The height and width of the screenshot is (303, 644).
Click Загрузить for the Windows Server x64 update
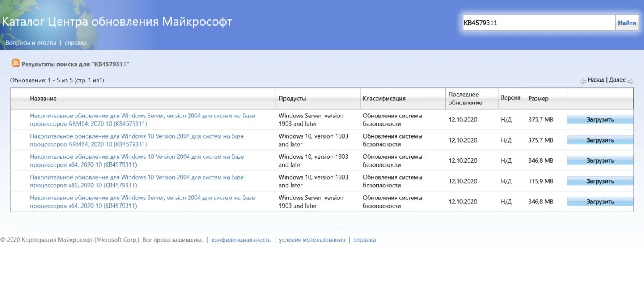[600, 201]
